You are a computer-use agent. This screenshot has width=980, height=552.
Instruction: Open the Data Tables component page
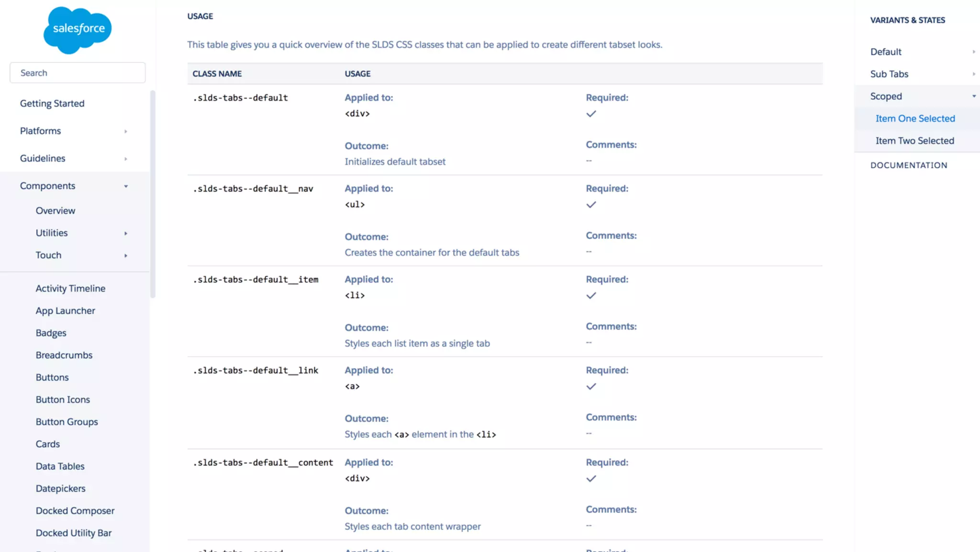[x=60, y=466]
